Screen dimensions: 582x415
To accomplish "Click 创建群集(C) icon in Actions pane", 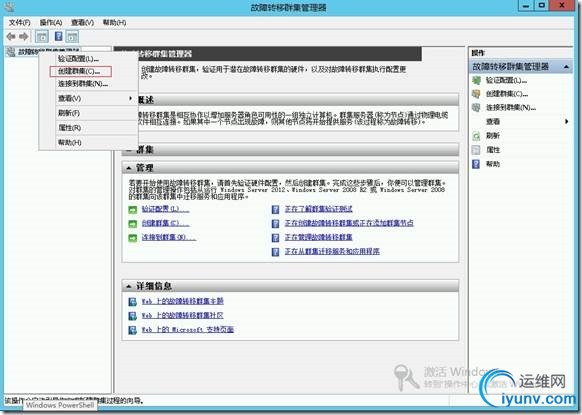I will pyautogui.click(x=476, y=94).
